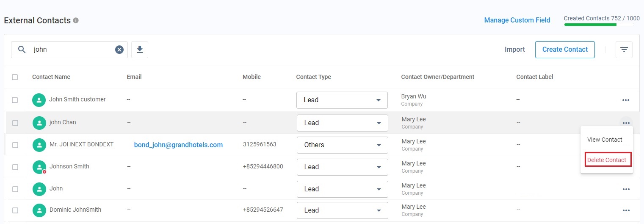Open the Manage Custom Field link
This screenshot has height=224, width=644.
pyautogui.click(x=517, y=20)
